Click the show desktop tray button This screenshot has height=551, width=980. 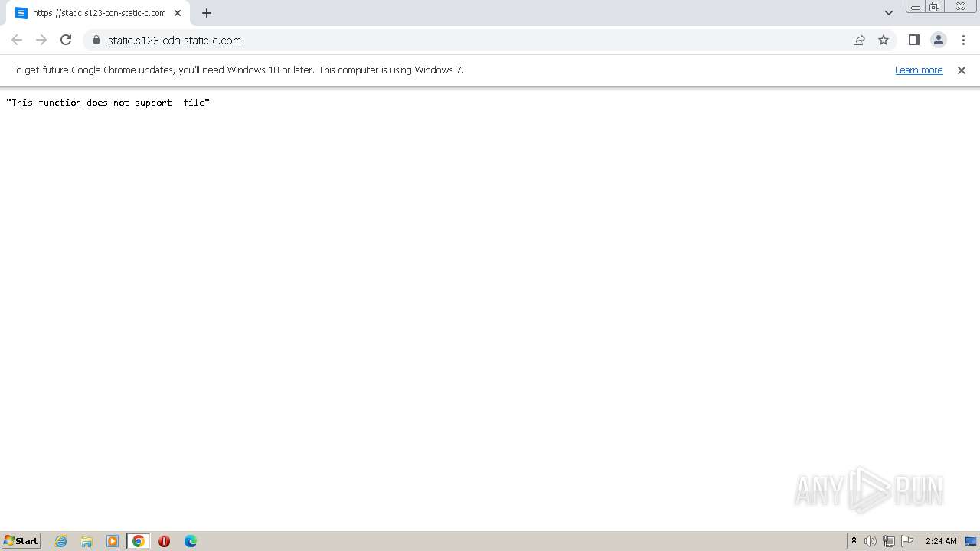pos(971,541)
